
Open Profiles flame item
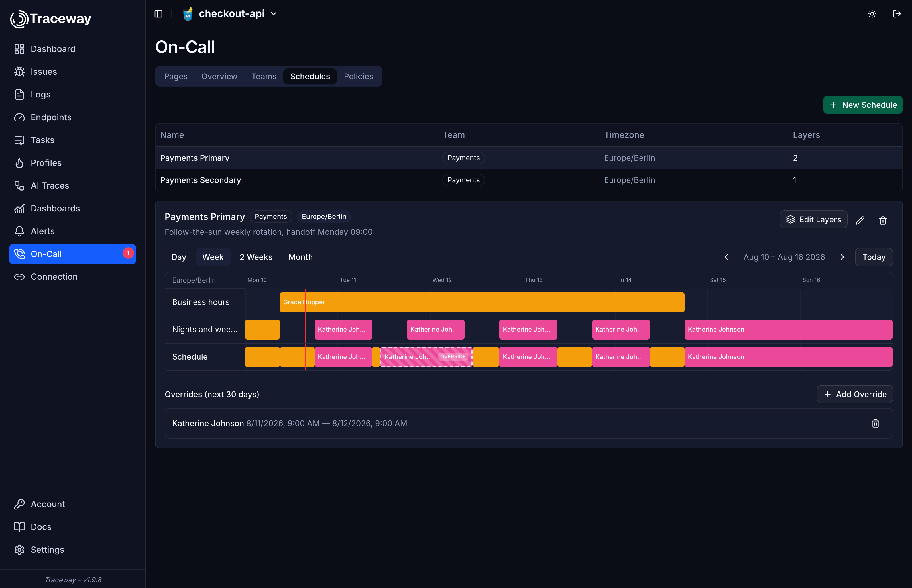click(x=73, y=163)
